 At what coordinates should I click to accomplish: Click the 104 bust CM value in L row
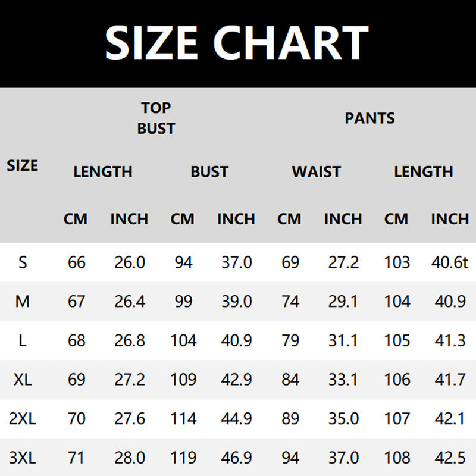pos(183,341)
